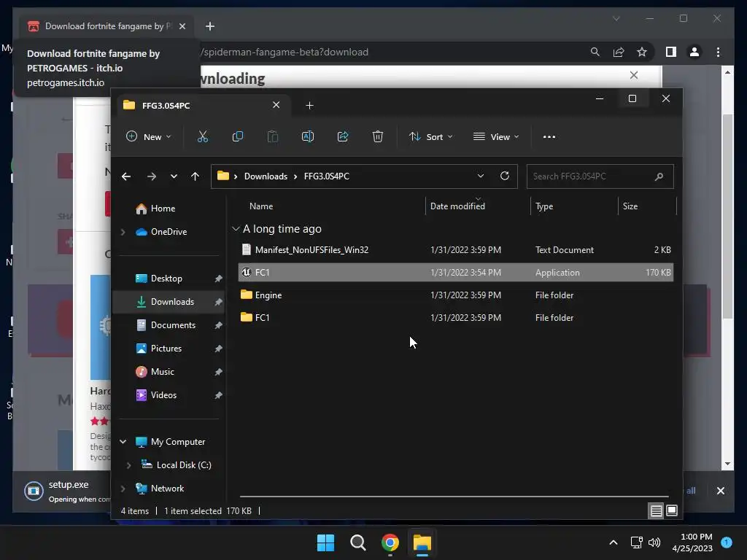Open the See more three-dots menu
This screenshot has width=747, height=560.
point(549,136)
